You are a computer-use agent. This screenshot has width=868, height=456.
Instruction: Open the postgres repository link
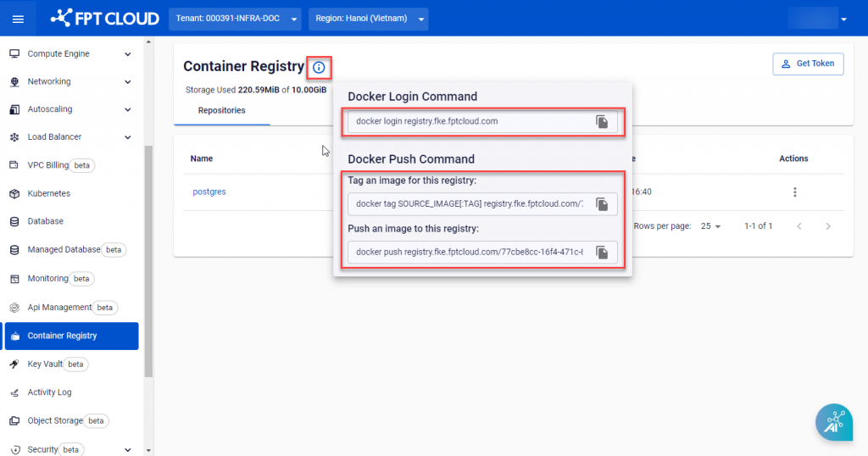click(x=209, y=192)
